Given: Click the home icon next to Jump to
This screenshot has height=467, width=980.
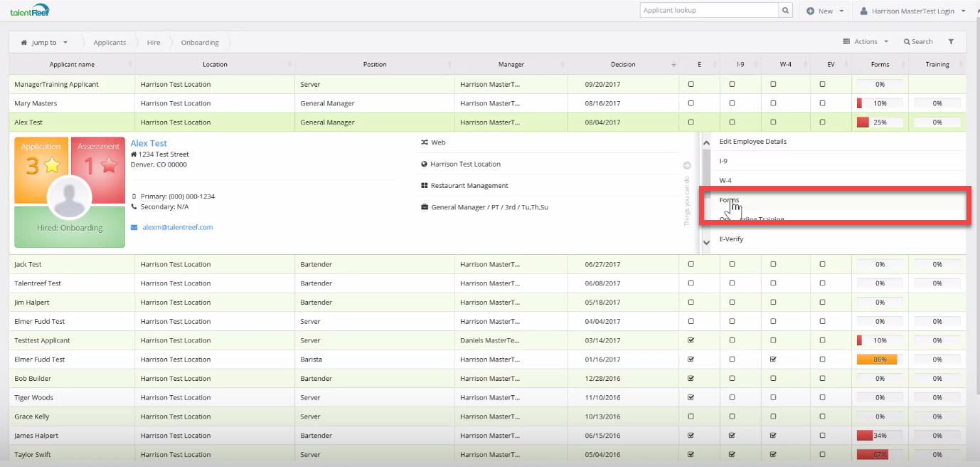Looking at the screenshot, I should tap(23, 41).
